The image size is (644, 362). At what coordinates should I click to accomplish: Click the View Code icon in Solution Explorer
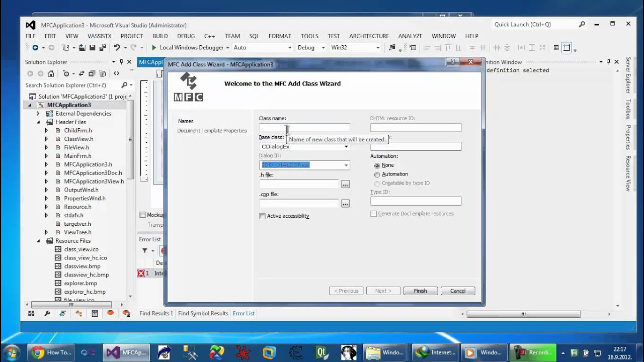(117, 73)
